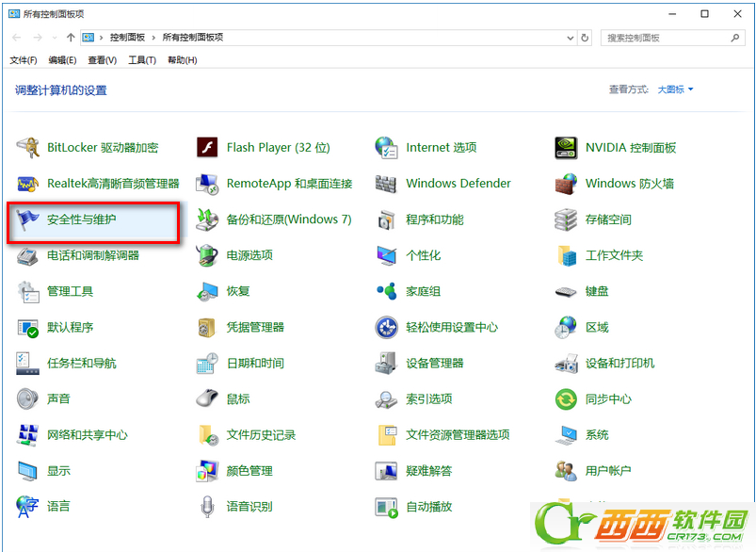Click the 安全性与维护 flag icon
The width and height of the screenshot is (756, 552).
coord(27,219)
